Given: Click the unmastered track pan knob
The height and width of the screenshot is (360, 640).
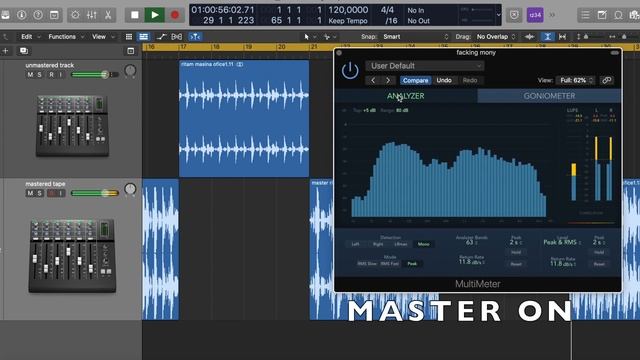Looking at the screenshot, I should [x=130, y=71].
